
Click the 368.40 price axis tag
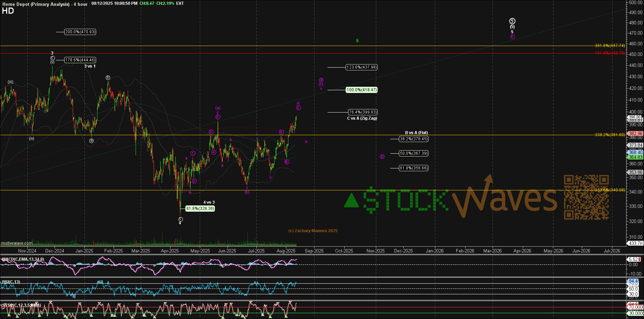(635, 152)
